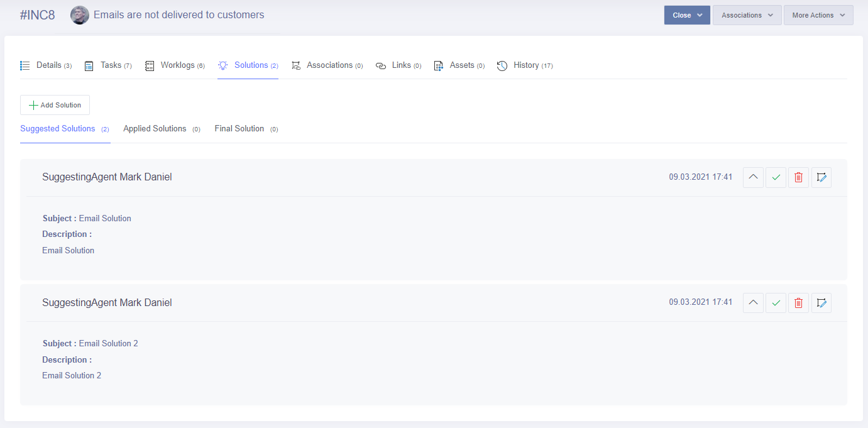Open the Close button dropdown

tap(686, 15)
